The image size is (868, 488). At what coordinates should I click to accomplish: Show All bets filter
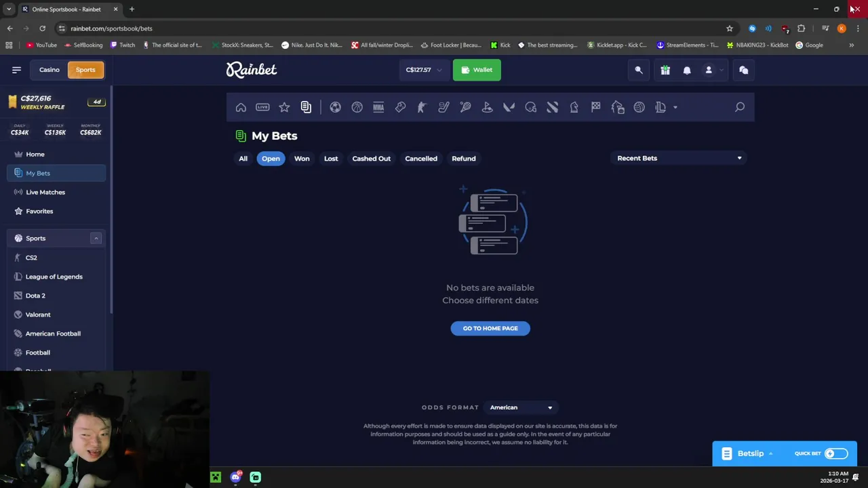243,159
